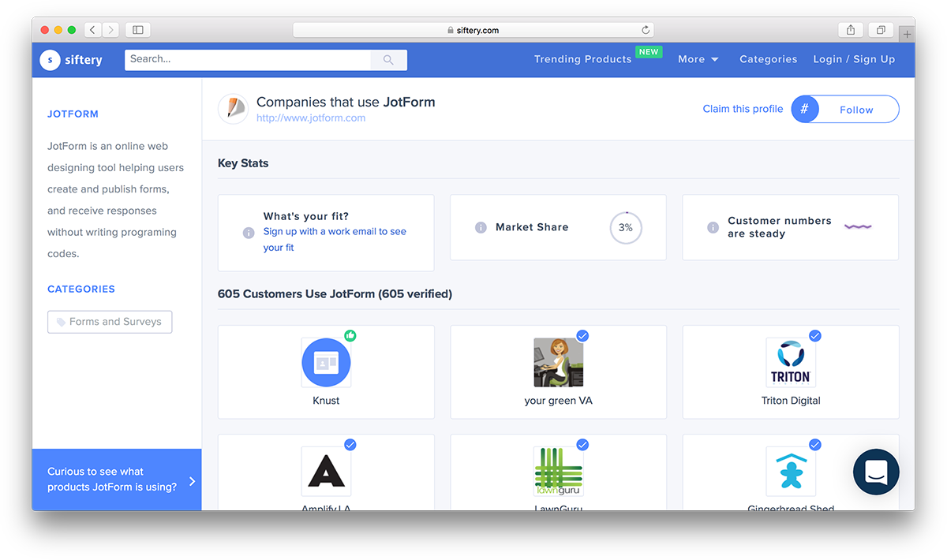The width and height of the screenshot is (947, 560).
Task: Click the search magnifier button
Action: coord(388,59)
